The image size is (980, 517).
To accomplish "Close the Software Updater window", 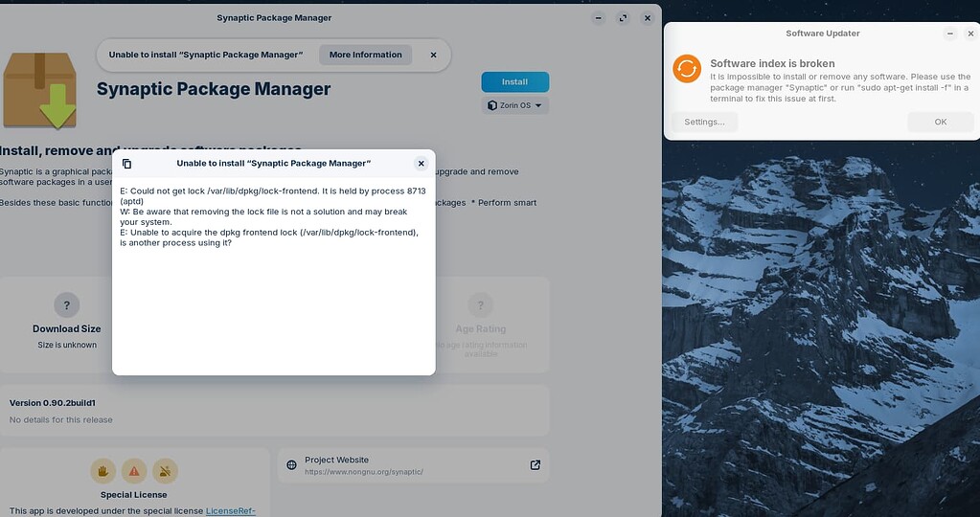I will pyautogui.click(x=970, y=34).
